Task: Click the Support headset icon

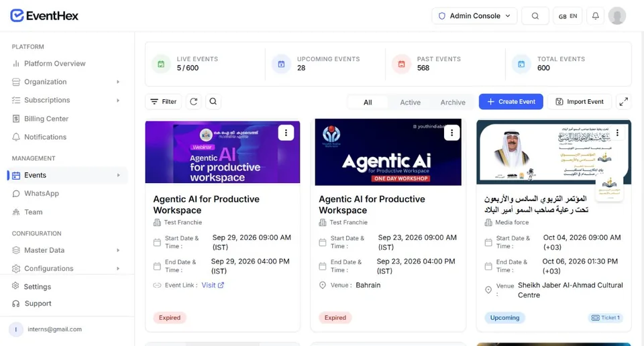Action: click(x=16, y=304)
